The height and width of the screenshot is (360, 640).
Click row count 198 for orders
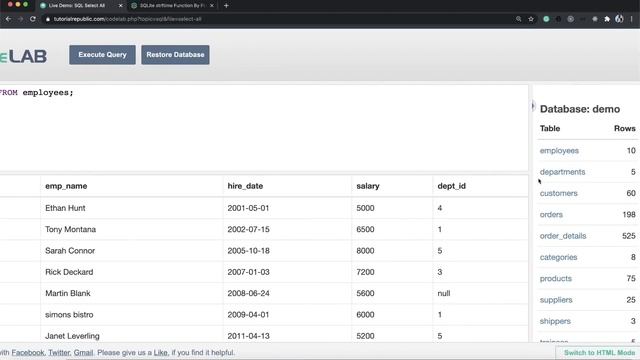[629, 214]
